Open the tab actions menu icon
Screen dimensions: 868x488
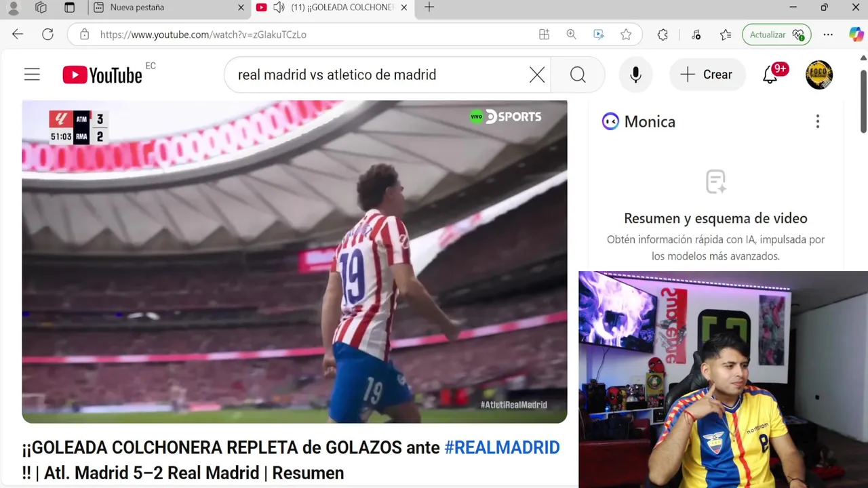coord(69,7)
